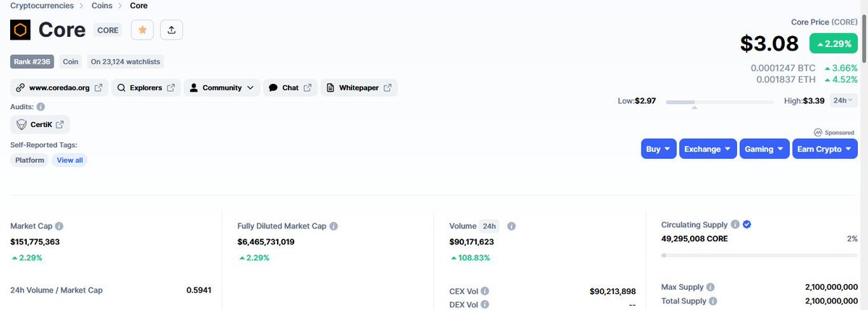Click the Core logo icon
This screenshot has width=868, height=310.
click(20, 30)
